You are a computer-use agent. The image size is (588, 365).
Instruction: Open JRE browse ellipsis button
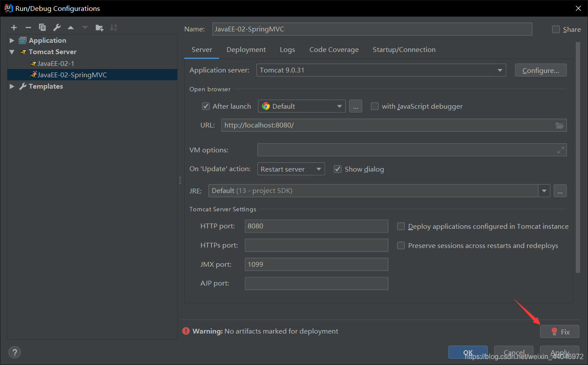(560, 191)
